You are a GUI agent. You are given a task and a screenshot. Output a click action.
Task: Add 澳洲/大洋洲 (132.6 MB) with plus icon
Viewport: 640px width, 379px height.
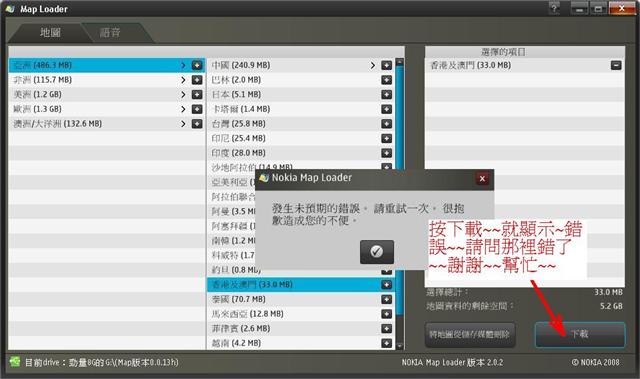pyautogui.click(x=197, y=124)
